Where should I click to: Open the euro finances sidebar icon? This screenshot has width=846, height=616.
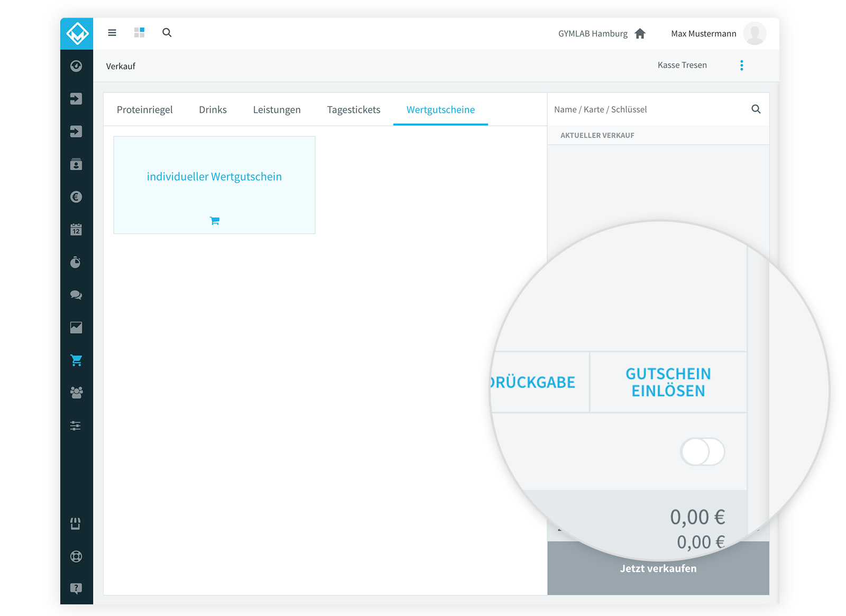[76, 197]
